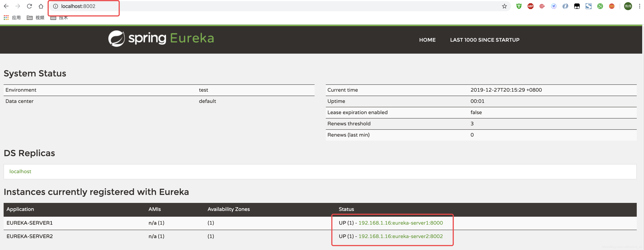
Task: Open the browser home page icon
Action: [x=41, y=6]
